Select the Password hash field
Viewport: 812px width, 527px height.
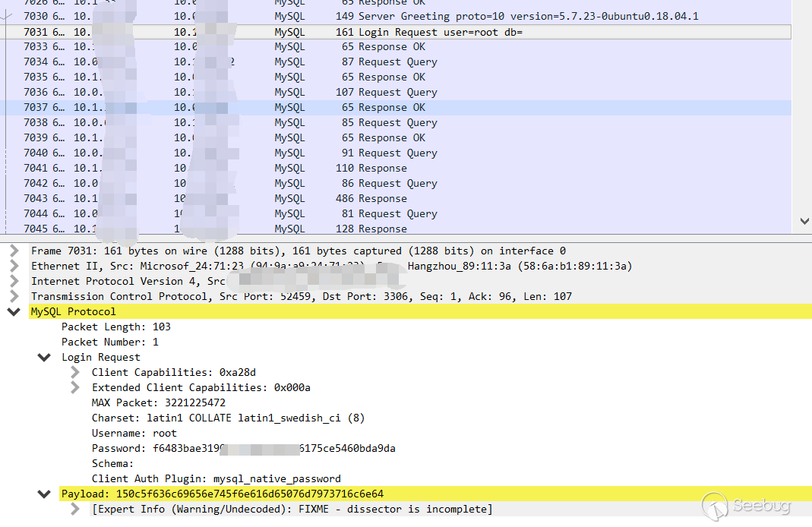pyautogui.click(x=243, y=448)
